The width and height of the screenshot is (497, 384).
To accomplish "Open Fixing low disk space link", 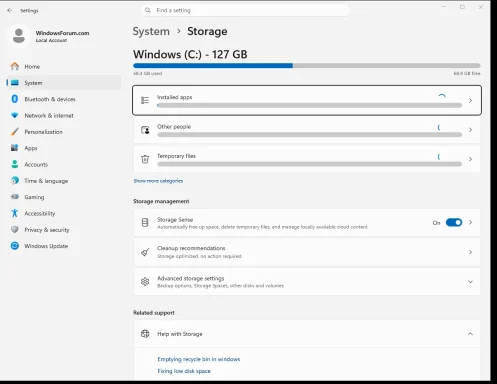I will [184, 371].
